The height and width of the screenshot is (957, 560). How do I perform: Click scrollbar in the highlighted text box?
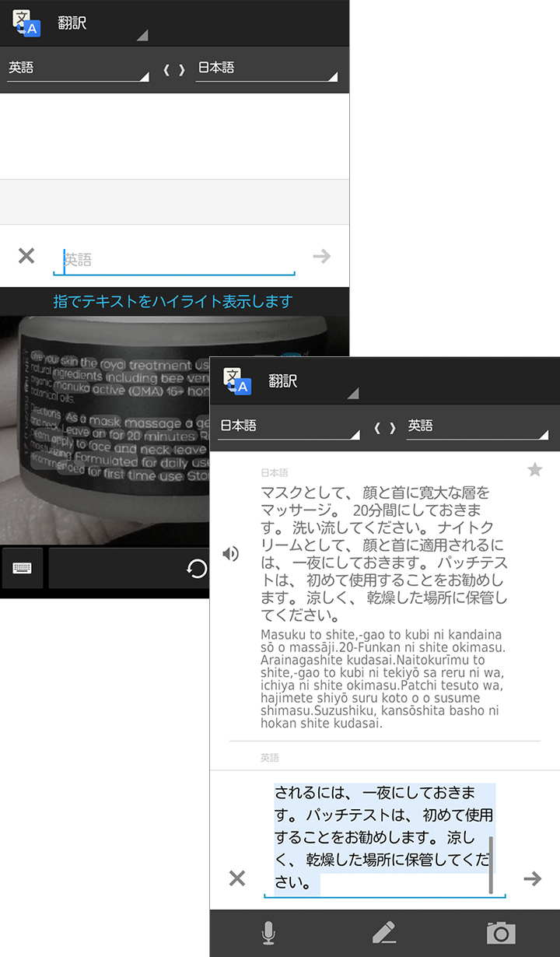click(491, 864)
